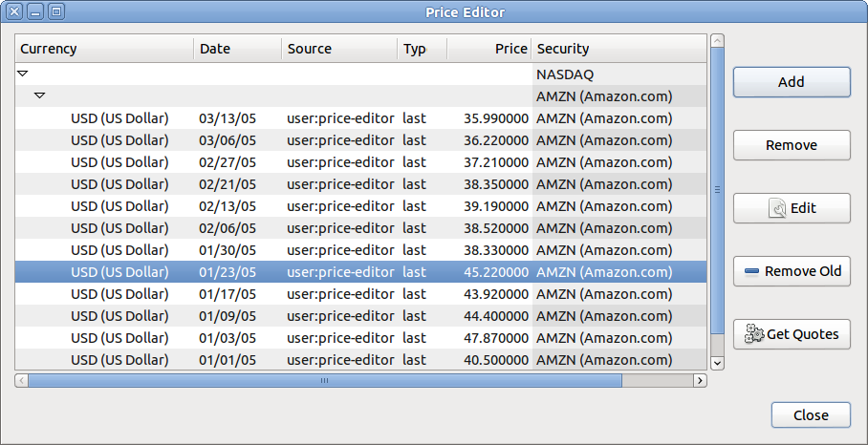Click the Edit button icon
The width and height of the screenshot is (868, 445).
[776, 209]
